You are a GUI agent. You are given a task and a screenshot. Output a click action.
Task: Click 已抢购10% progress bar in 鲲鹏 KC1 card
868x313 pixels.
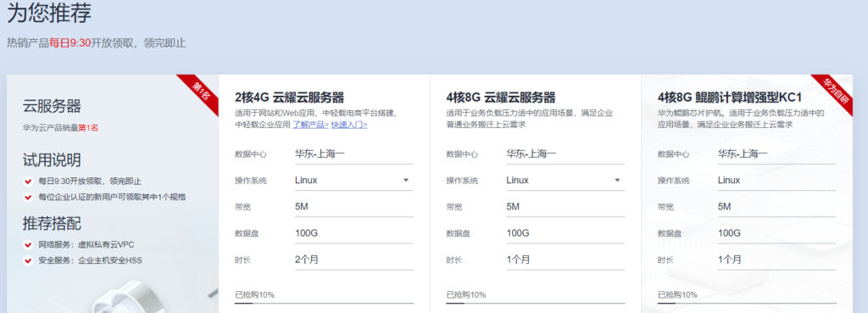coord(748,303)
